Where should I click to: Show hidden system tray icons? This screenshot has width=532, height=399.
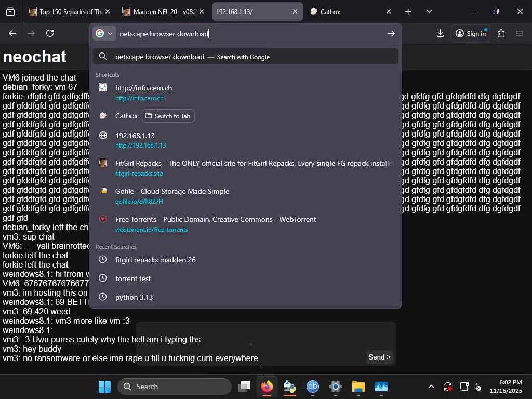pyautogui.click(x=431, y=387)
